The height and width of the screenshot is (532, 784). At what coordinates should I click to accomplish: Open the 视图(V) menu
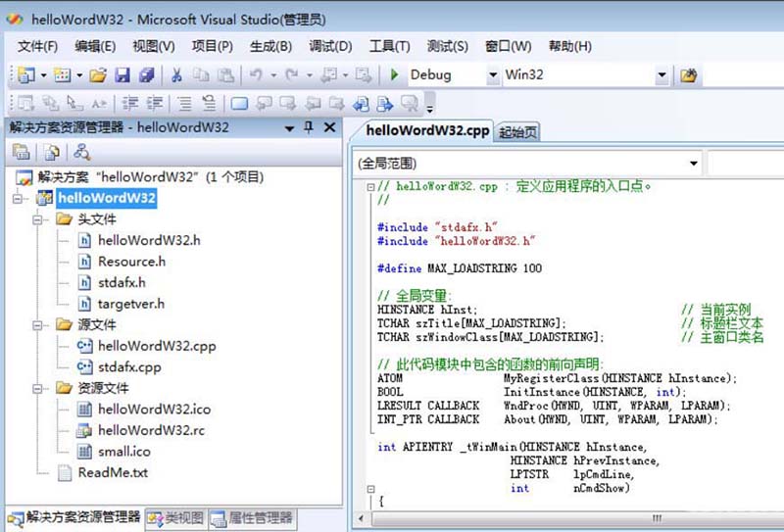154,46
